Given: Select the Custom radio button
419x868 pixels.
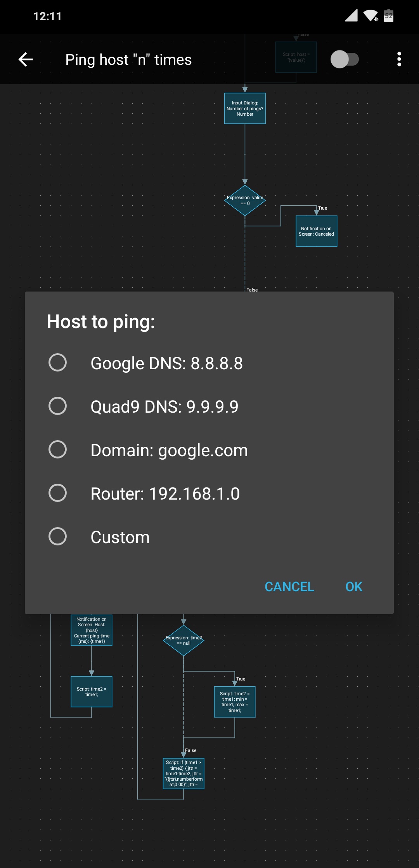Looking at the screenshot, I should click(x=57, y=536).
